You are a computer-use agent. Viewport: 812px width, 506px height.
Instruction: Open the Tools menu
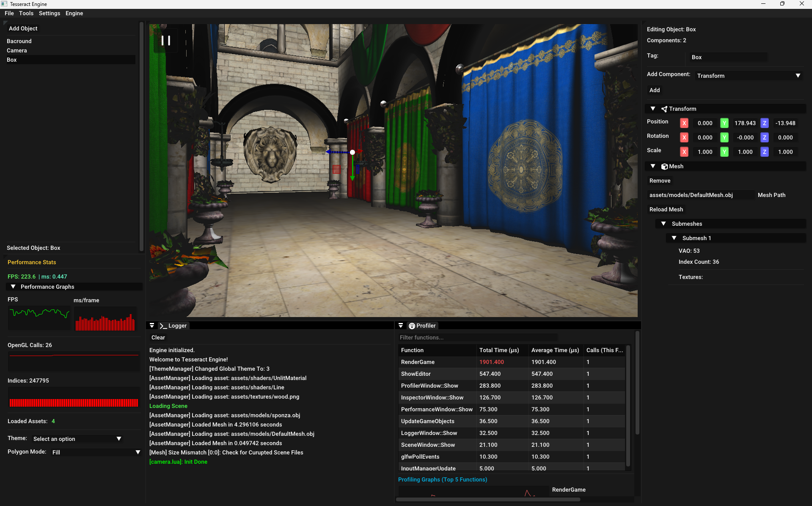(26, 14)
